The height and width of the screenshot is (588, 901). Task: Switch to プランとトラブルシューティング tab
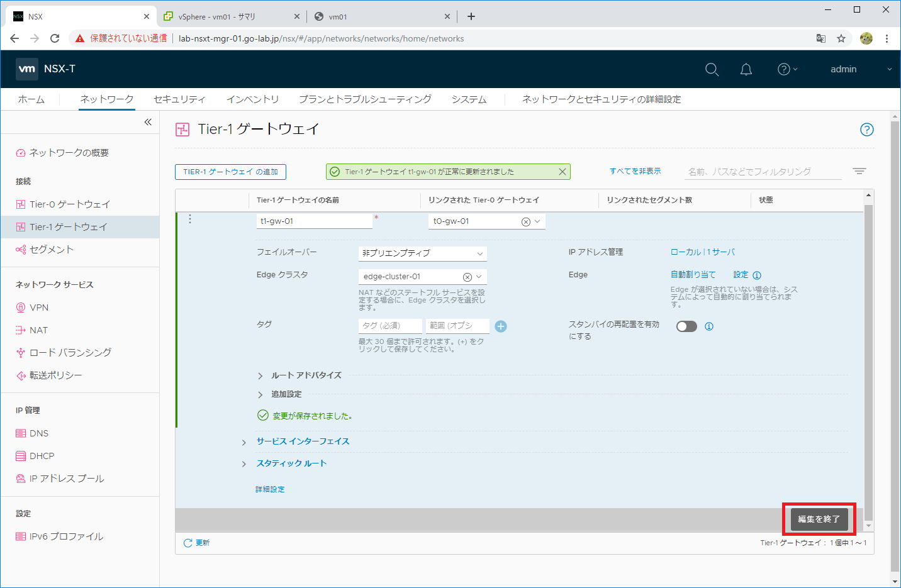pos(365,99)
